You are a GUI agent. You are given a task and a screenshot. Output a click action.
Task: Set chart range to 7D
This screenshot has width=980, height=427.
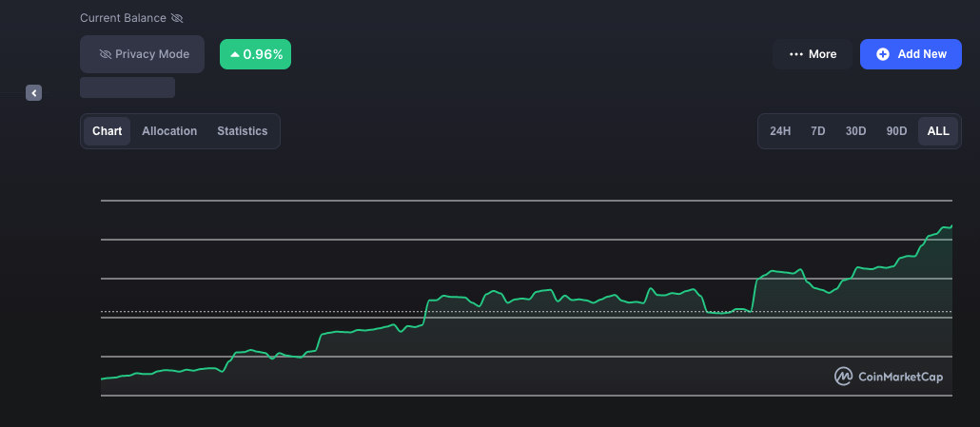tap(817, 131)
